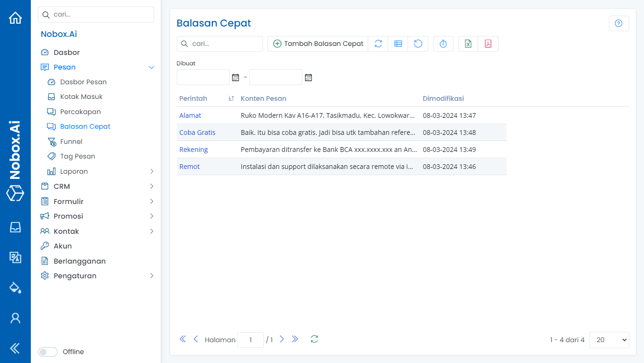Viewport: 644px width, 363px height.
Task: Select the Funnel menu item
Action: [71, 142]
